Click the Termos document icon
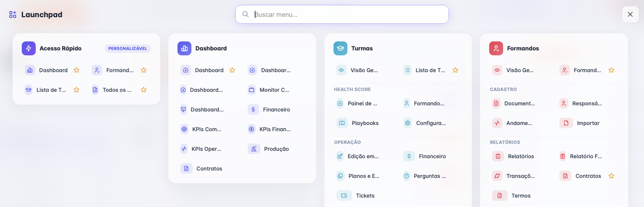The height and width of the screenshot is (207, 644). [x=500, y=196]
